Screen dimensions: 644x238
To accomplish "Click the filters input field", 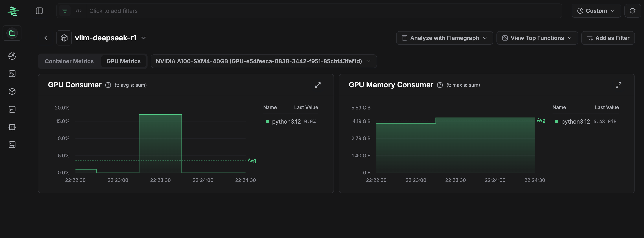I will pos(175,11).
